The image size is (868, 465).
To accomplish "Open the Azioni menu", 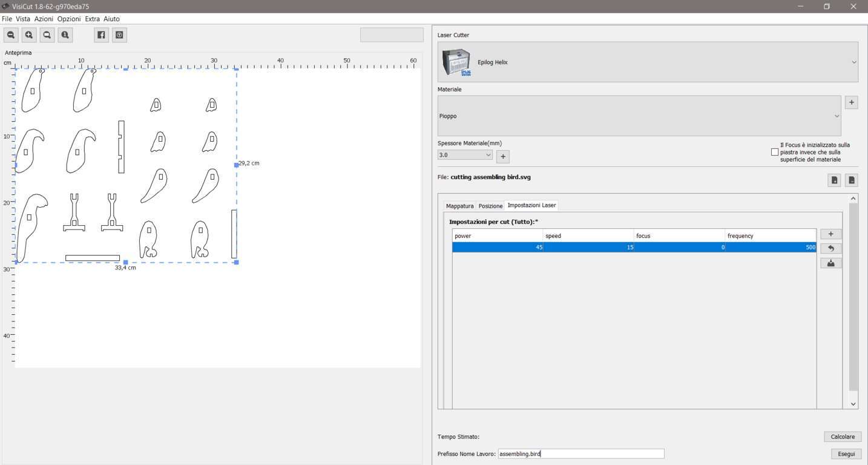I will [44, 19].
